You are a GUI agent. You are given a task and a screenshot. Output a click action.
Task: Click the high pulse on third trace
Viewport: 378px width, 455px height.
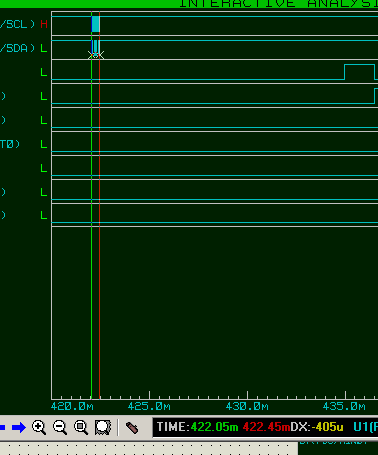click(x=359, y=72)
